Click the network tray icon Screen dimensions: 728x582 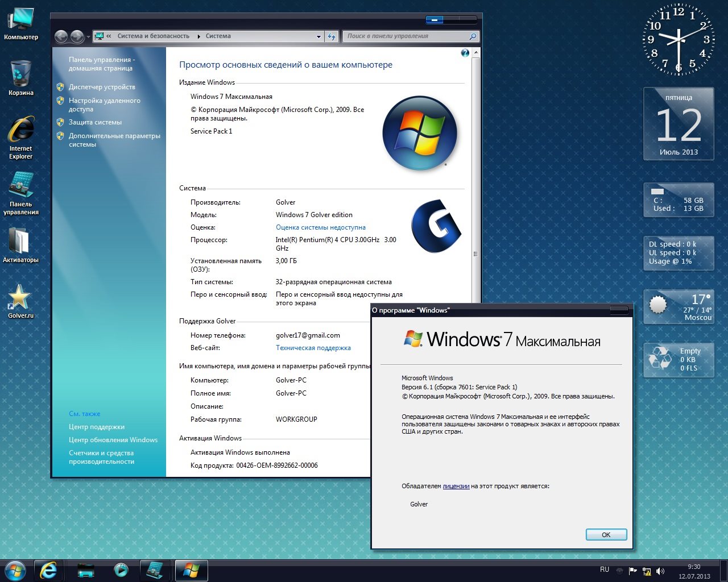point(647,571)
